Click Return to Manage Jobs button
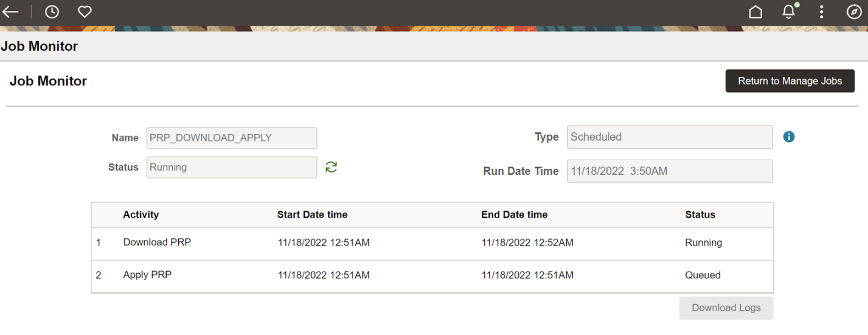The height and width of the screenshot is (335, 868). click(790, 81)
